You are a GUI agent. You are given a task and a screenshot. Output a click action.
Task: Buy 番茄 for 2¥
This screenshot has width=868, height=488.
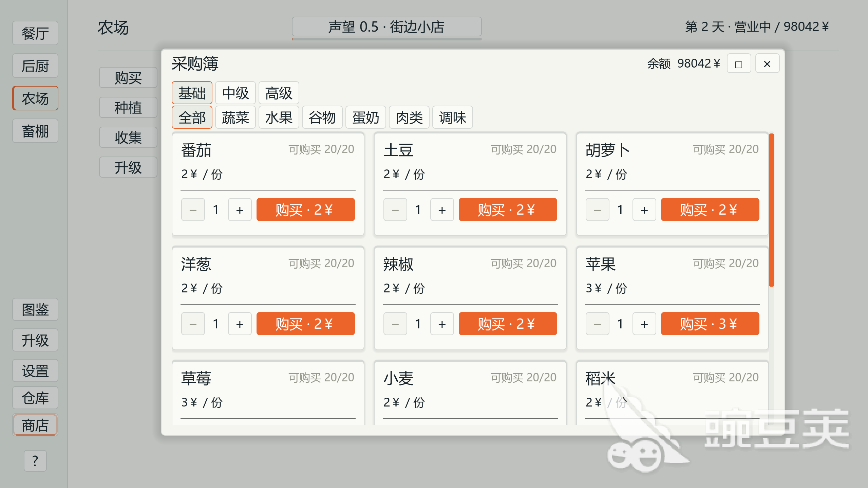(x=305, y=210)
